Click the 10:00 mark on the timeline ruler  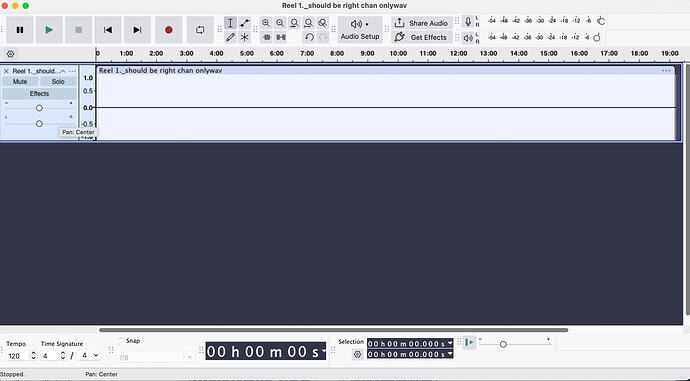pyautogui.click(x=398, y=53)
